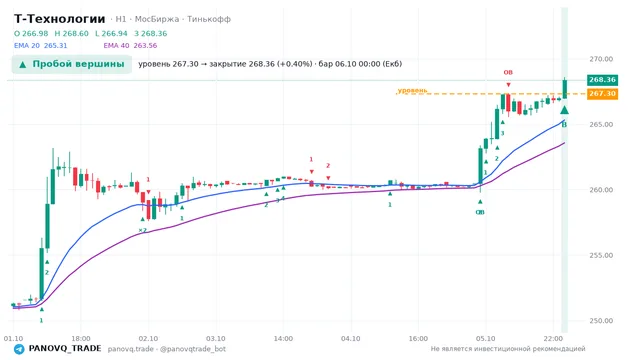The height and width of the screenshot is (360, 640).
Task: Click the '16:00' time axis label
Action: pos(418,338)
